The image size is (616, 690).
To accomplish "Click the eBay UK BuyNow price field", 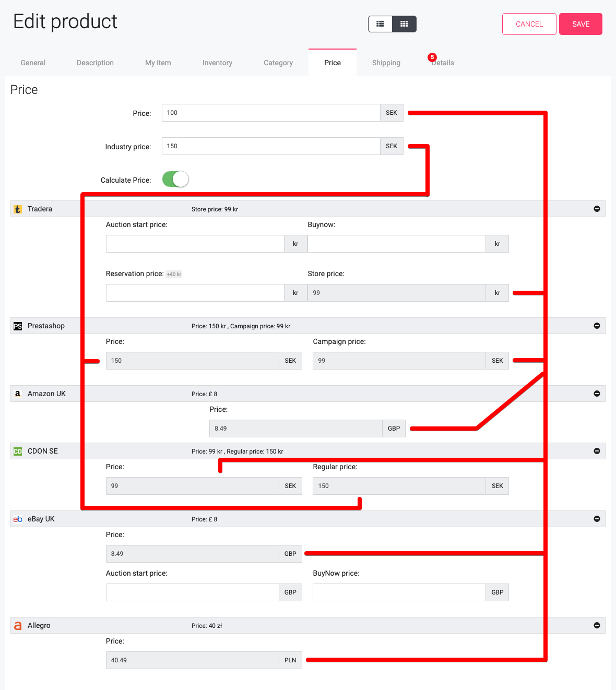I will click(399, 592).
